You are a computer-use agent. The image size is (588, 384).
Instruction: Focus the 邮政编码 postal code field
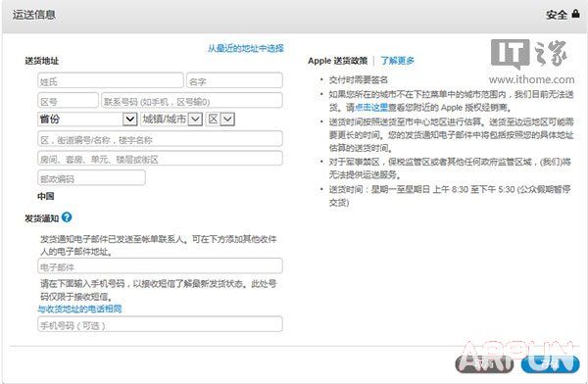(91, 178)
